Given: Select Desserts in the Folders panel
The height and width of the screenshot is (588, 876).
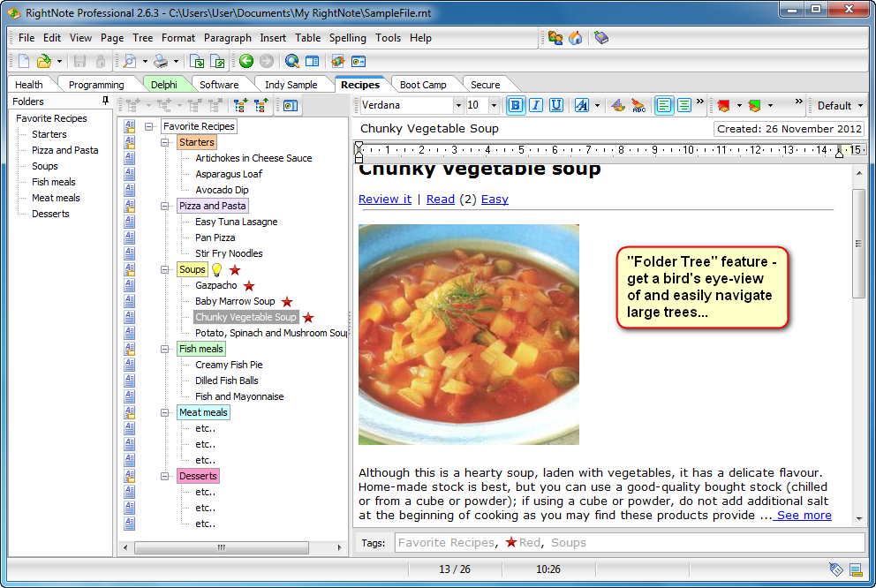Looking at the screenshot, I should (x=50, y=214).
